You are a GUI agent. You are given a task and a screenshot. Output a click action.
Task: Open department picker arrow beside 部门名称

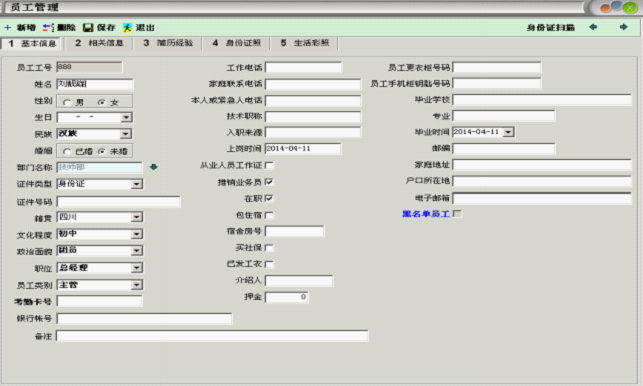tap(153, 167)
